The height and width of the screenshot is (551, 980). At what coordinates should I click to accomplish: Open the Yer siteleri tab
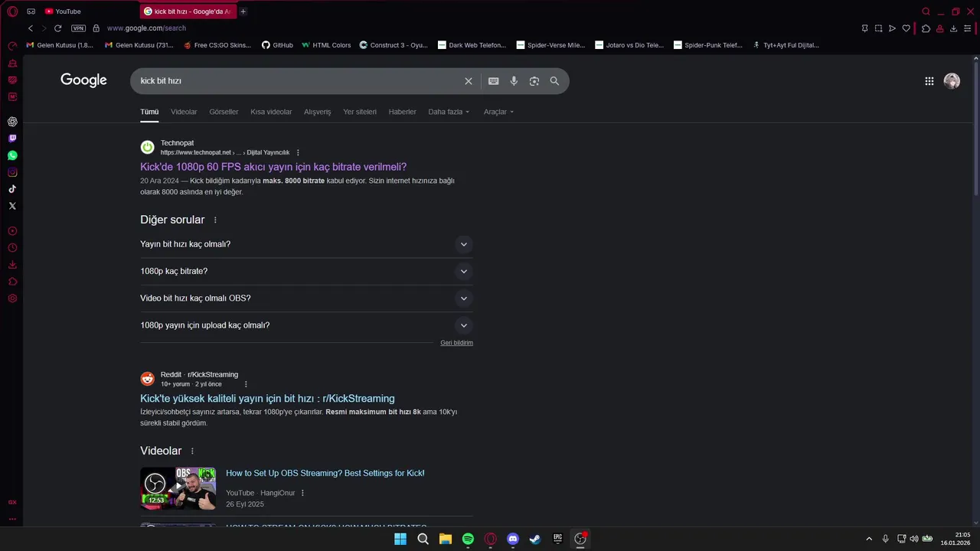point(360,112)
